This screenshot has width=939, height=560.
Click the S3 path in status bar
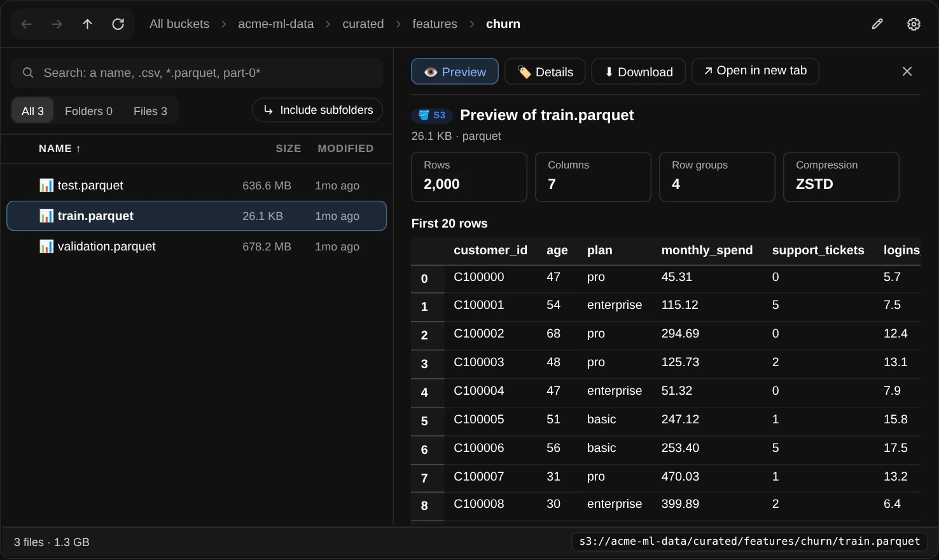point(749,542)
